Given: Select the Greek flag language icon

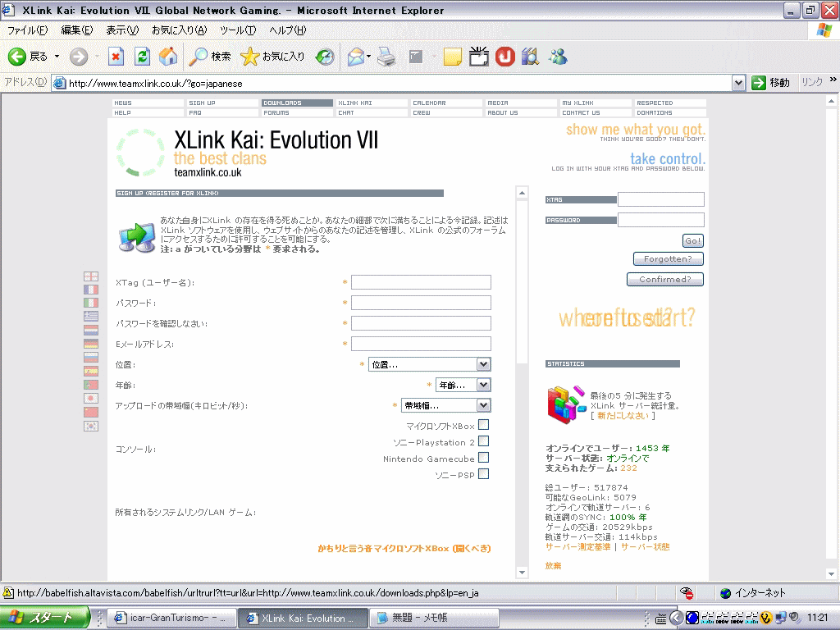Looking at the screenshot, I should tap(91, 317).
